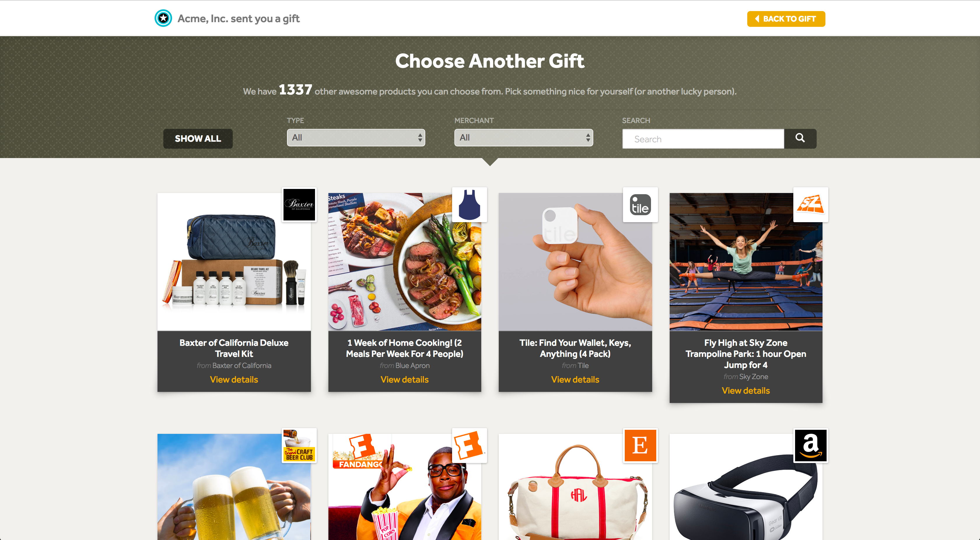Open the Merchant filter dropdown
Viewport: 980px width, 540px height.
tap(524, 138)
